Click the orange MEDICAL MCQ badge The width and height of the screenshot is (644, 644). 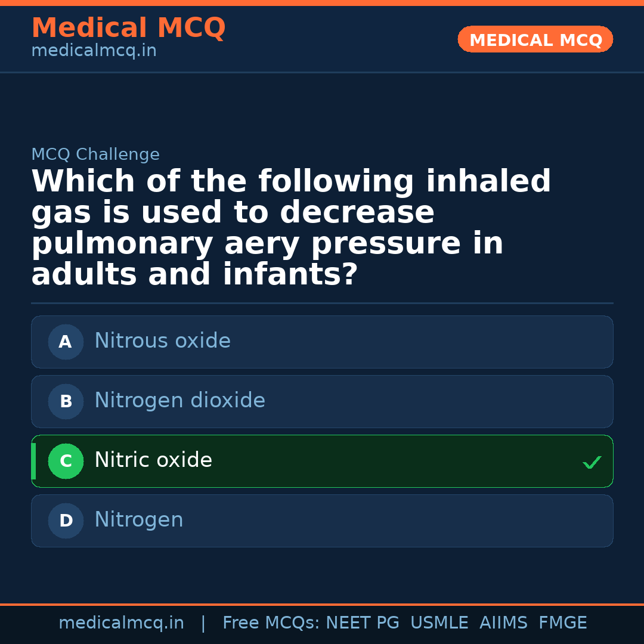pyautogui.click(x=535, y=40)
